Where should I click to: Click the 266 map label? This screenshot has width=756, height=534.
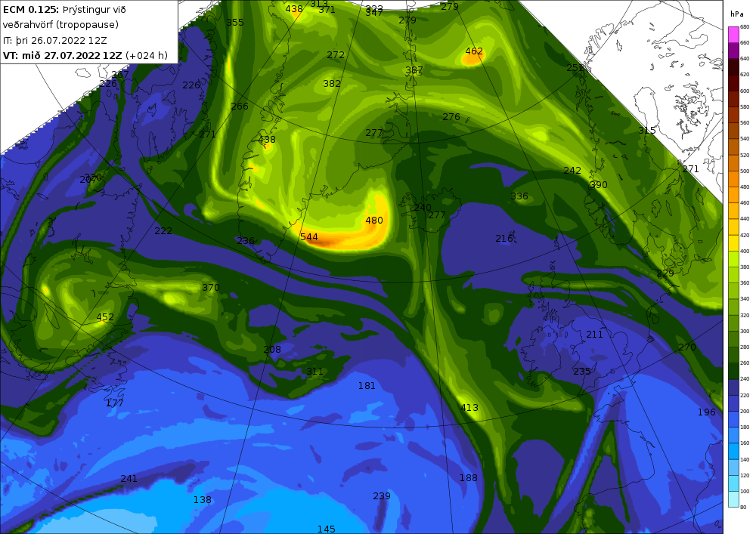[240, 106]
